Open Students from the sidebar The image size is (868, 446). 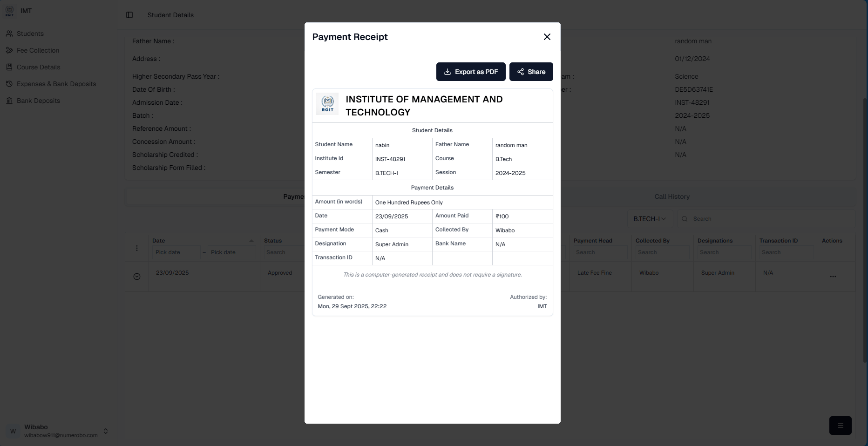[x=30, y=34]
